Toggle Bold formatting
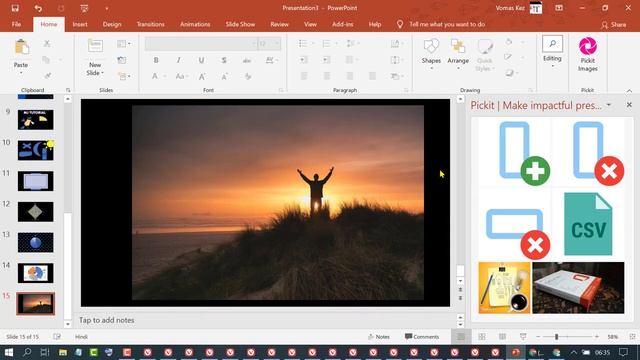The width and height of the screenshot is (640, 360). (156, 60)
